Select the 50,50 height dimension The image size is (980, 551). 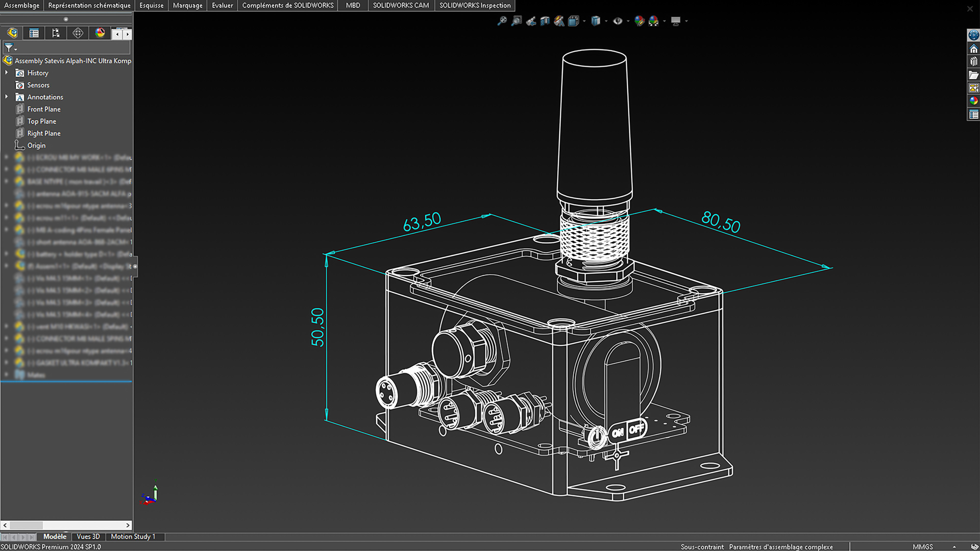point(318,327)
